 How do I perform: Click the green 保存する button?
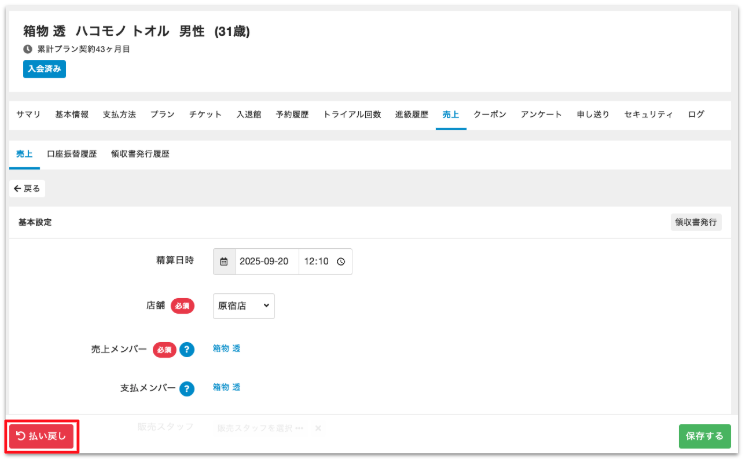click(704, 436)
